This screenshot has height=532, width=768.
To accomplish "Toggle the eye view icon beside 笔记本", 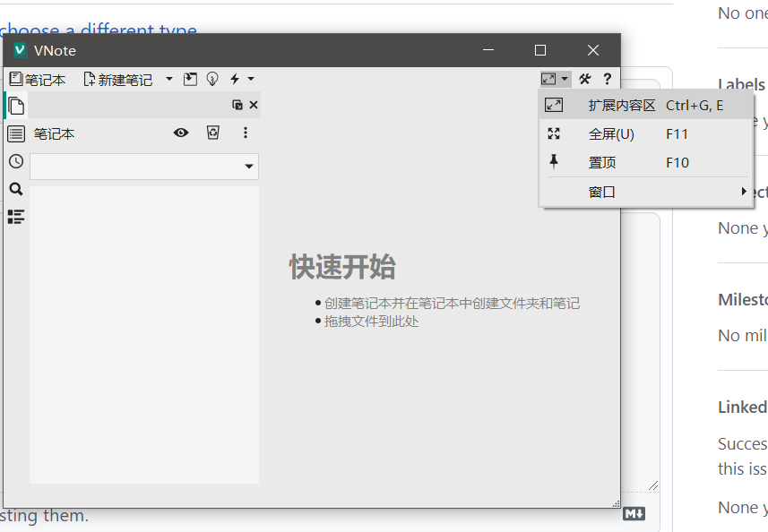I will (181, 133).
